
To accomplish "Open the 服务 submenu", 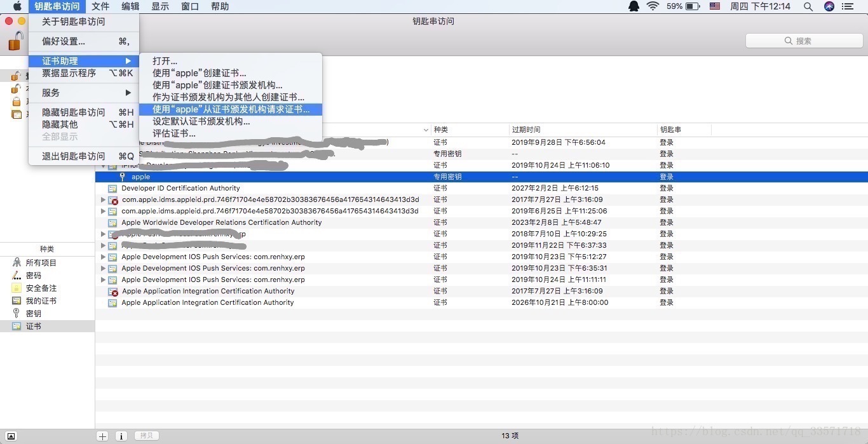I will [84, 93].
